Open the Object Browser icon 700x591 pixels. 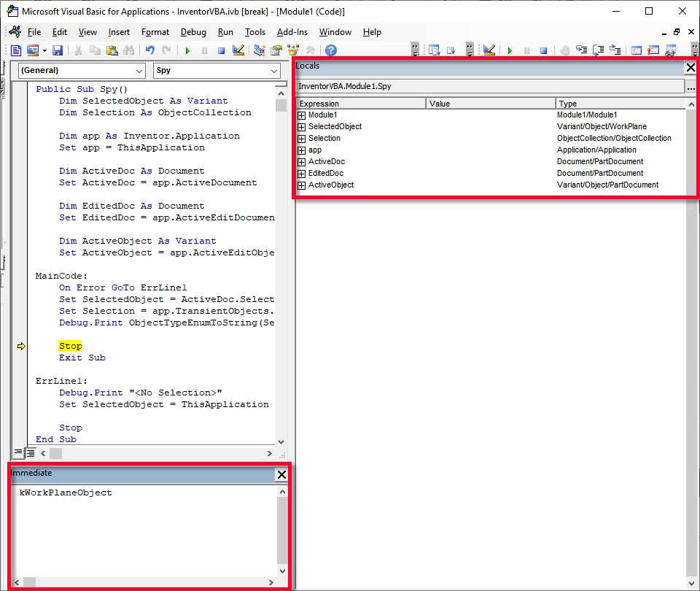(x=293, y=50)
